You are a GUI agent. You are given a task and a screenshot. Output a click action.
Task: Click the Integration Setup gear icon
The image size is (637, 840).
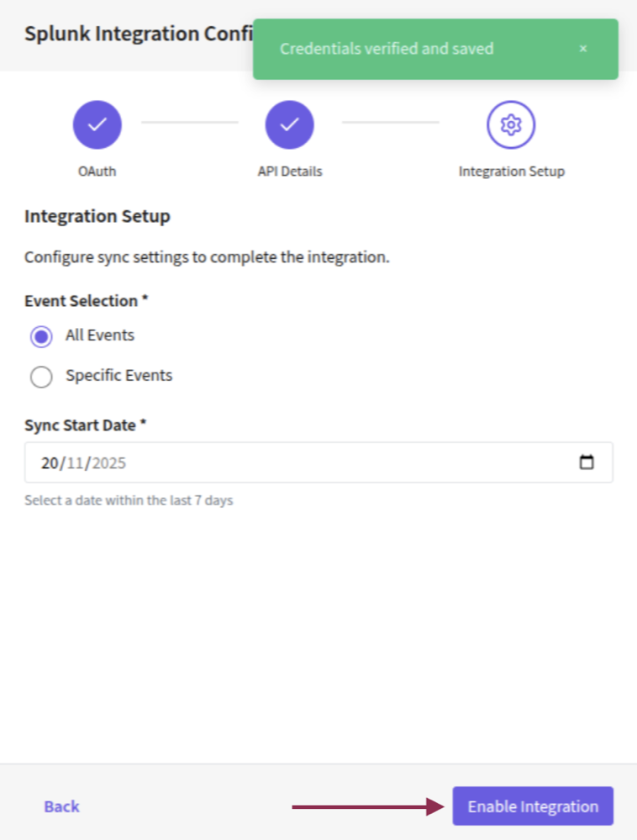tap(510, 124)
